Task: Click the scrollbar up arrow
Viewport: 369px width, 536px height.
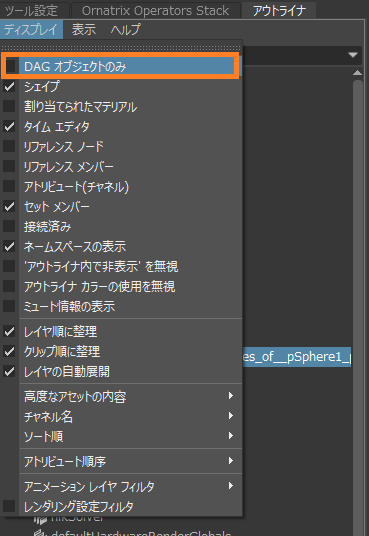Action: point(358,72)
